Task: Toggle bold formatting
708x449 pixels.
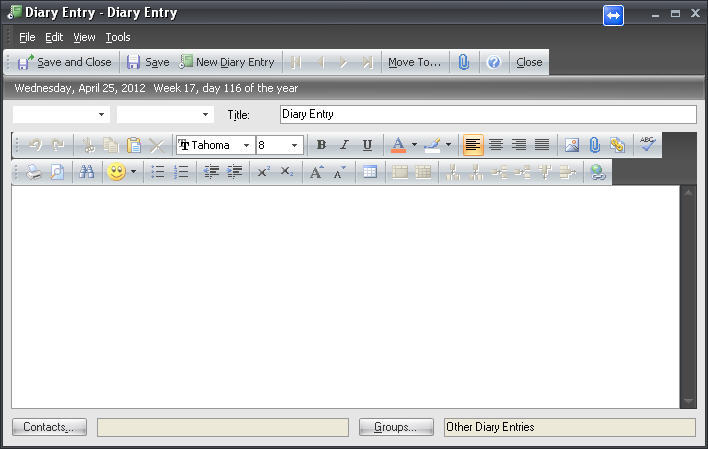Action: pos(321,145)
